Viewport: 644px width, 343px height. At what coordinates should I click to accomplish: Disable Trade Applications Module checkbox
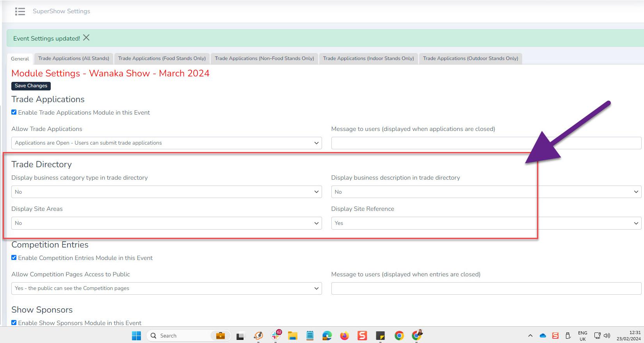14,112
